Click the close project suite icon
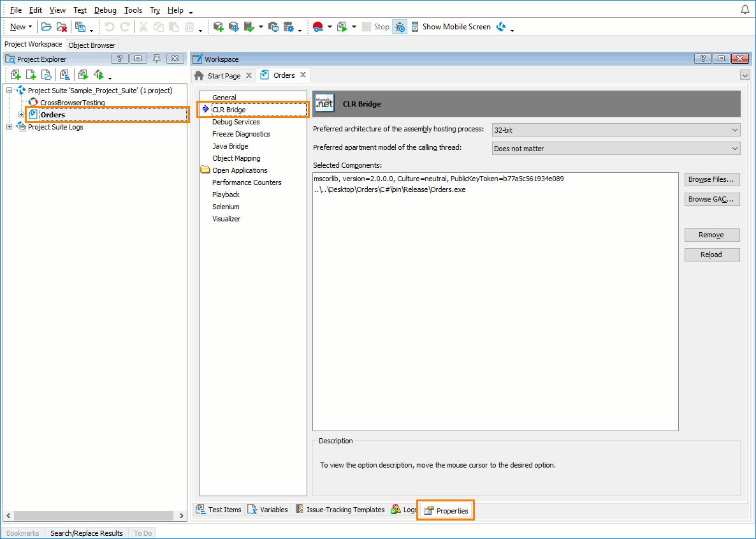 (x=61, y=27)
